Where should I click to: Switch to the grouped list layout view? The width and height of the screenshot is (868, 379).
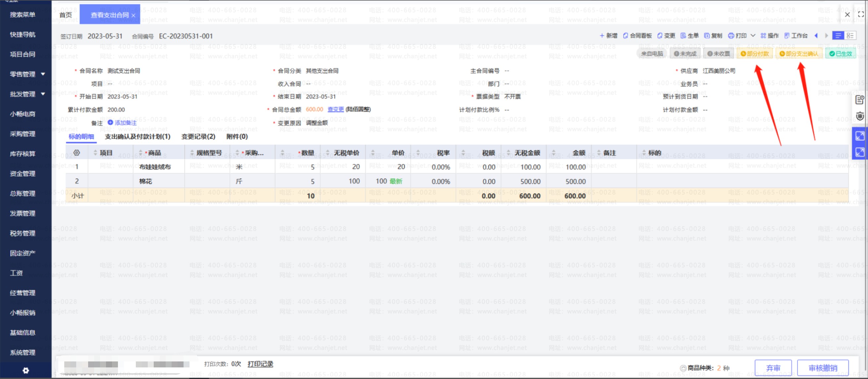coord(850,36)
